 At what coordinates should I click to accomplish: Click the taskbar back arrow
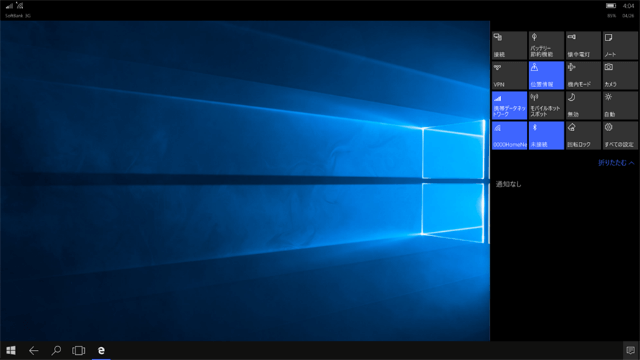33,350
